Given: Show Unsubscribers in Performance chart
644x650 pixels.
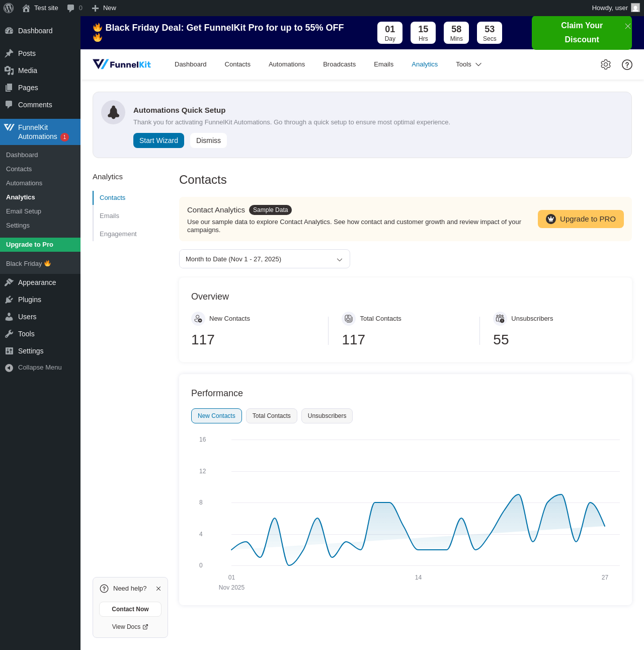Looking at the screenshot, I should click(x=327, y=416).
